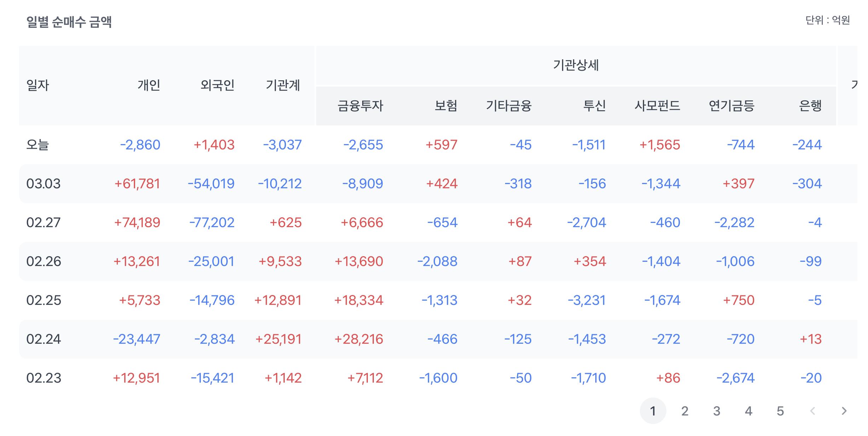
Task: Click the 02.26 date row
Action: (44, 261)
